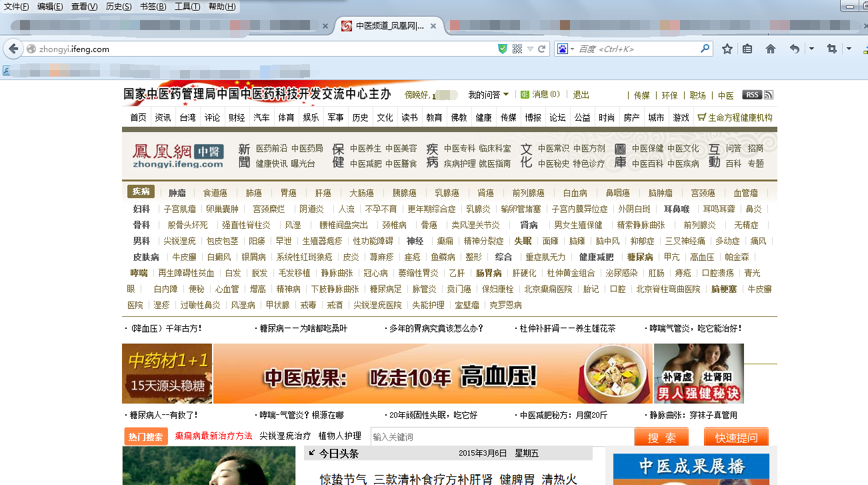Open the 历史(S) menu
The height and width of the screenshot is (485, 868).
[119, 7]
